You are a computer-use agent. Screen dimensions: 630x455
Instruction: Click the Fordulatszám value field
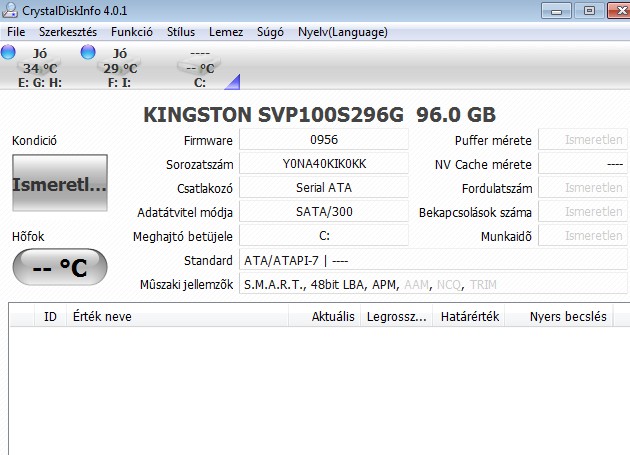click(583, 187)
